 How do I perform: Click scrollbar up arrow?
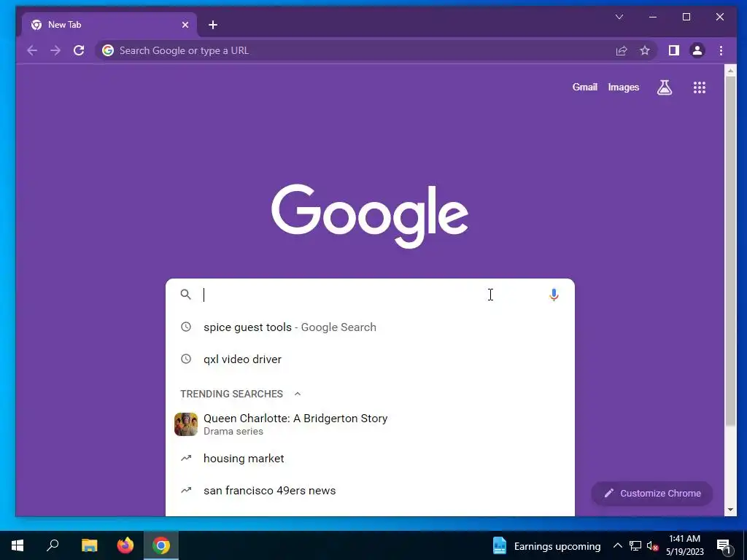729,71
